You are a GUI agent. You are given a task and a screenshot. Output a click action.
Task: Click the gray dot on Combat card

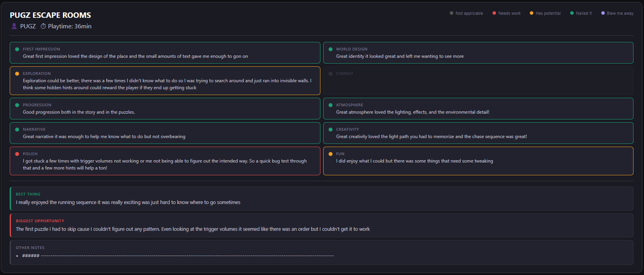coord(331,73)
